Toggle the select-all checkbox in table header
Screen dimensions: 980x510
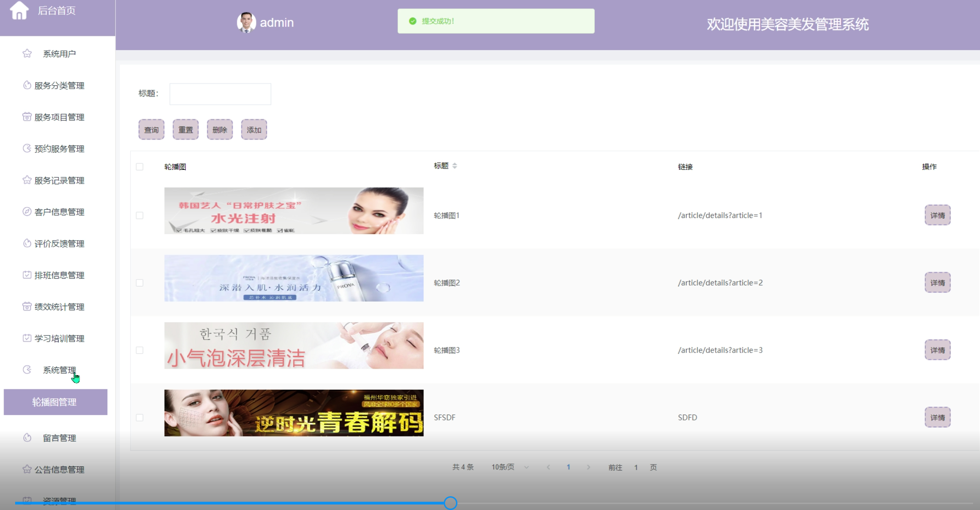139,167
